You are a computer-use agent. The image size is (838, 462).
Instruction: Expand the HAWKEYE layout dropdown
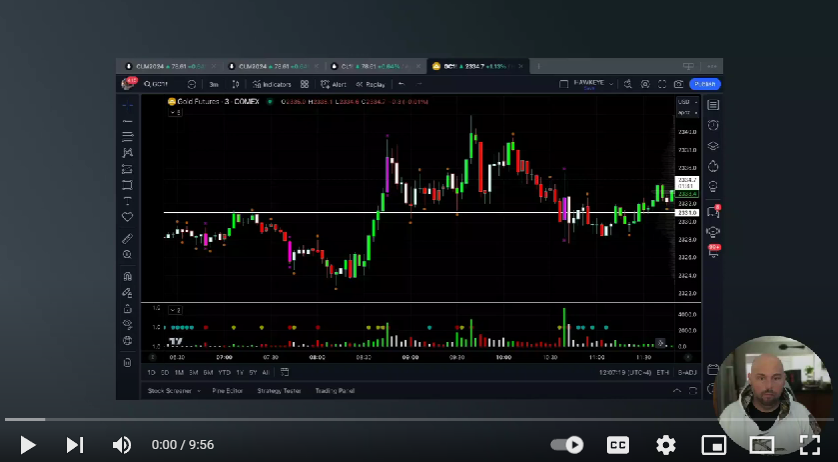point(588,85)
